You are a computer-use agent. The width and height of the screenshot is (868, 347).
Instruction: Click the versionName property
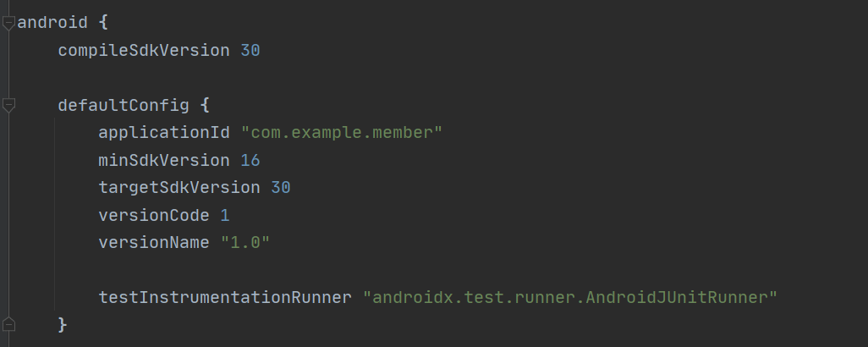pos(154,242)
